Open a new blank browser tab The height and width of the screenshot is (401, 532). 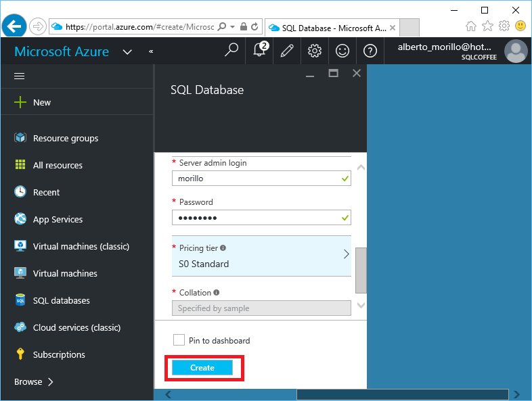point(409,28)
